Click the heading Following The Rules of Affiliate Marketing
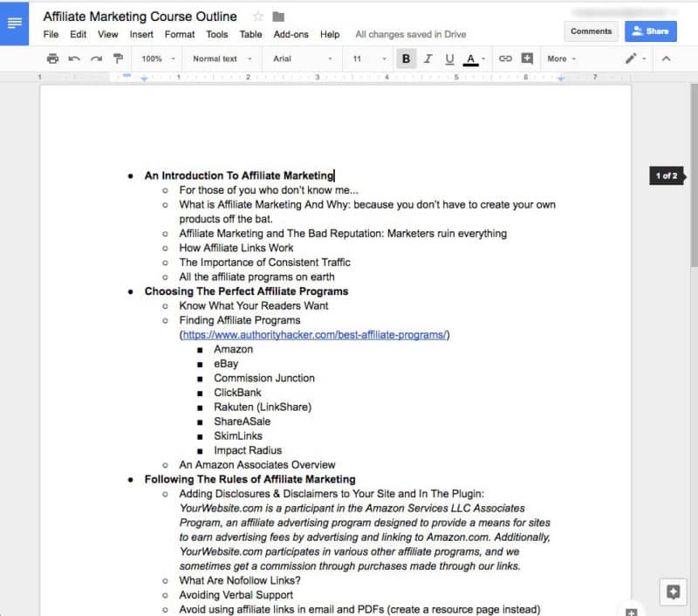 (250, 479)
